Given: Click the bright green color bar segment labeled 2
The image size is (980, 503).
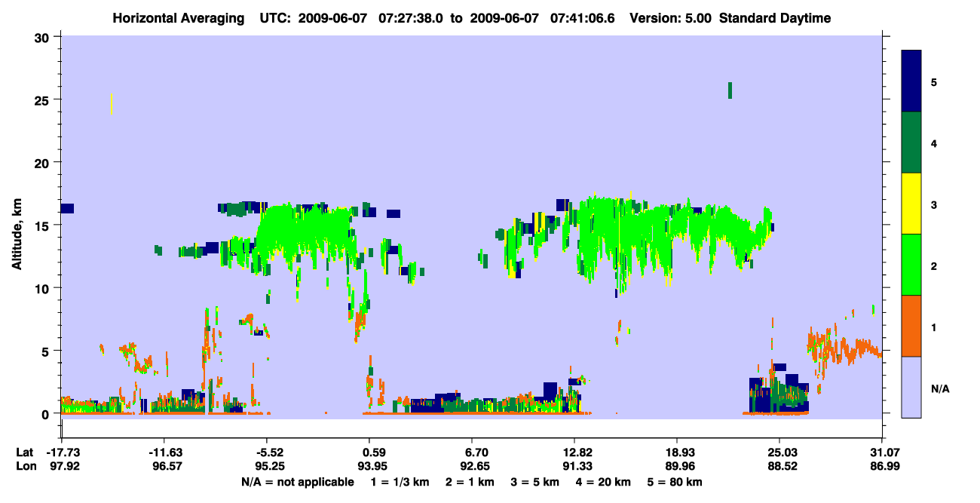Looking at the screenshot, I should 911,265.
